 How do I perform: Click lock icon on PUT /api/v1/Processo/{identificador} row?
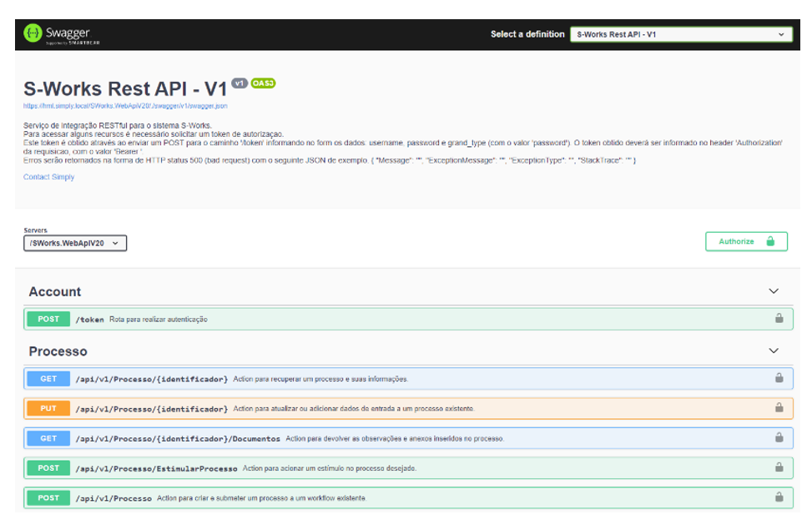(x=779, y=407)
